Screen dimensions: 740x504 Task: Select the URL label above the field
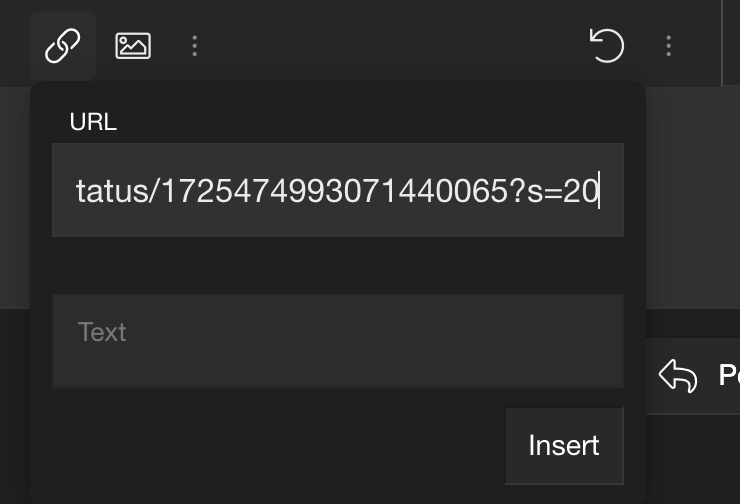(93, 122)
